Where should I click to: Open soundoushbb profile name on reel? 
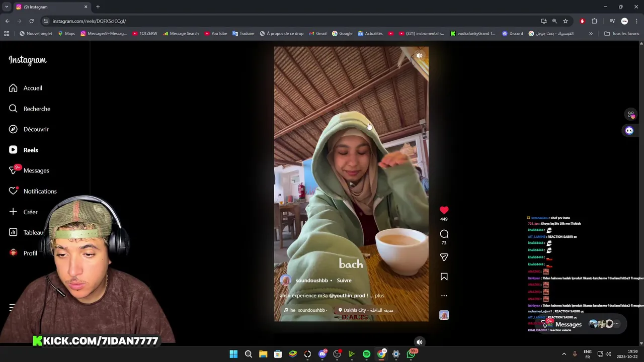pos(311,281)
